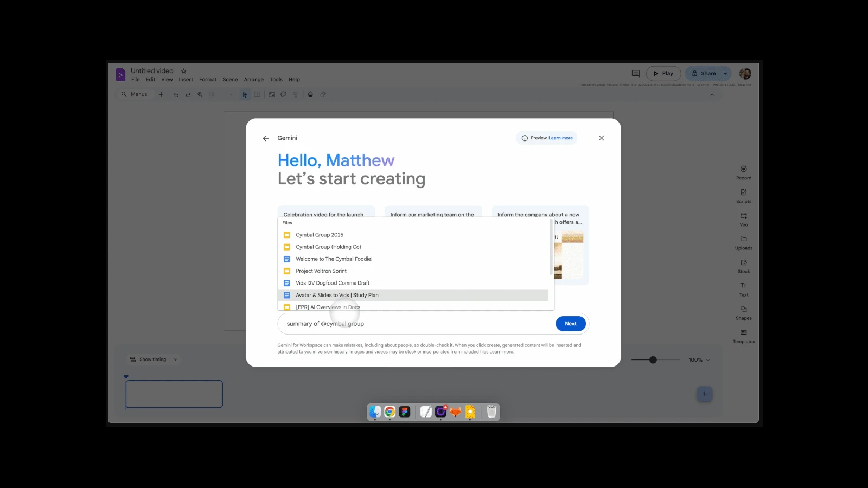The width and height of the screenshot is (868, 488).
Task: Open the Learn more link in the disclaimer
Action: (x=502, y=352)
